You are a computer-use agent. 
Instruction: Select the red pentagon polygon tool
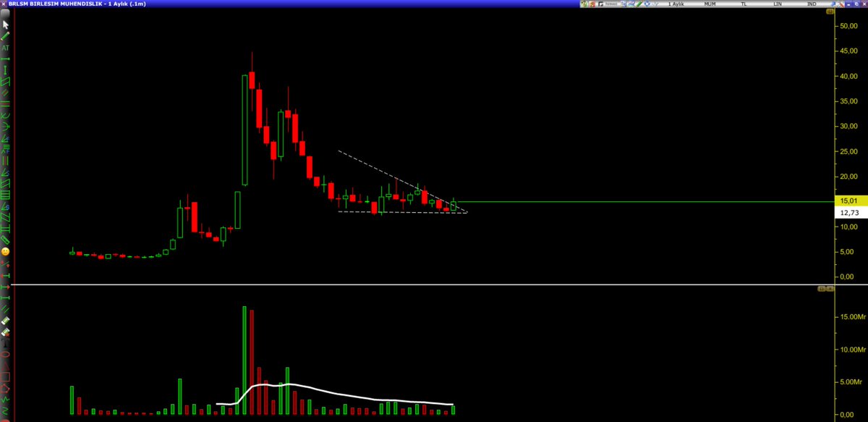pos(5,388)
